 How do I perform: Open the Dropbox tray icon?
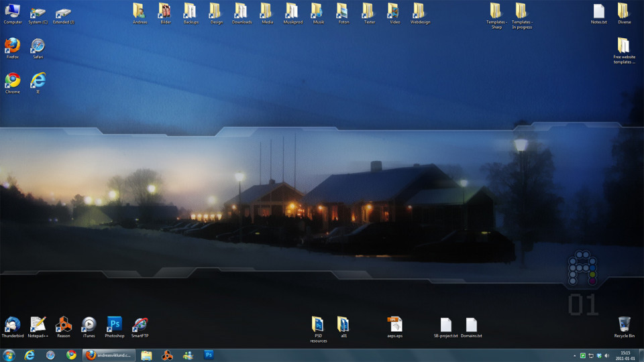coord(599,355)
